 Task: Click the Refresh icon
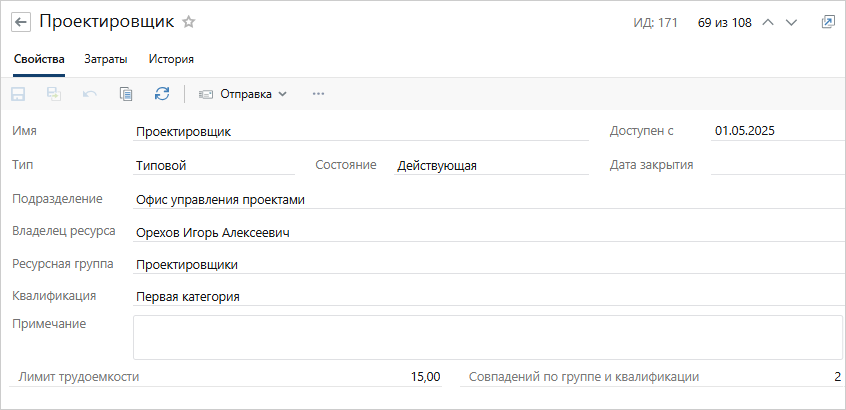click(x=162, y=94)
